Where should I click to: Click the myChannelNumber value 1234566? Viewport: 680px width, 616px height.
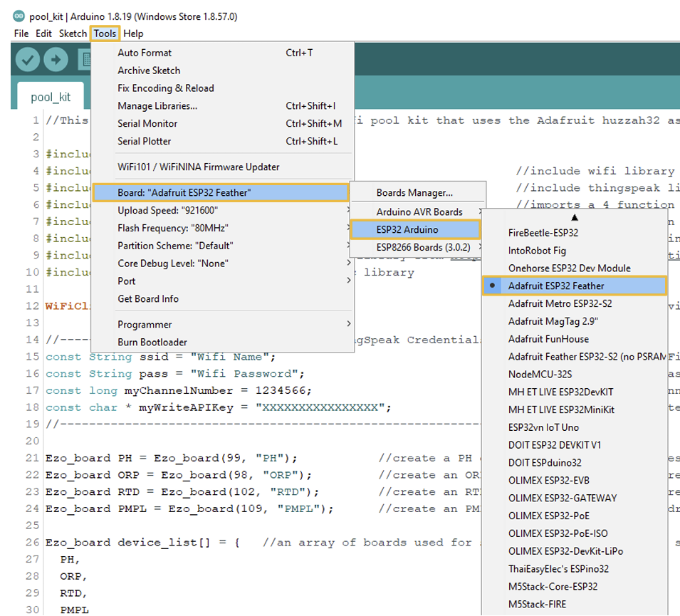tap(280, 390)
